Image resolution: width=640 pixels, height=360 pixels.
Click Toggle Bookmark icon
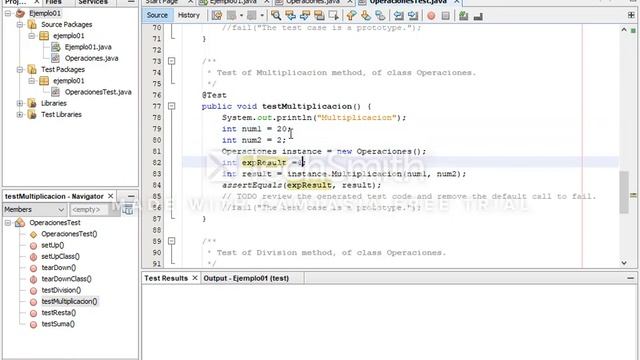[380, 16]
